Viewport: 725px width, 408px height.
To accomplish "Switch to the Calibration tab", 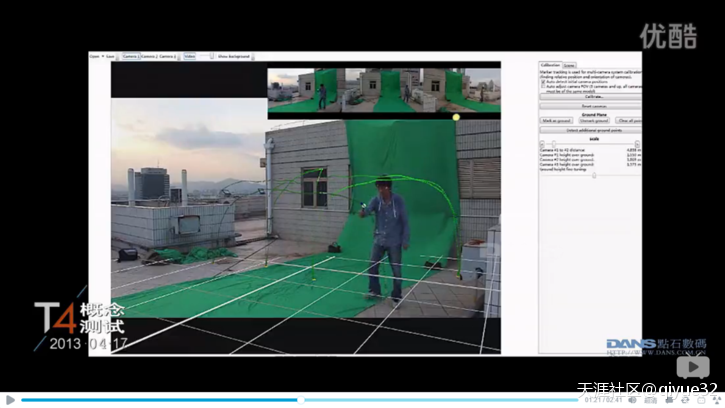I will [550, 64].
